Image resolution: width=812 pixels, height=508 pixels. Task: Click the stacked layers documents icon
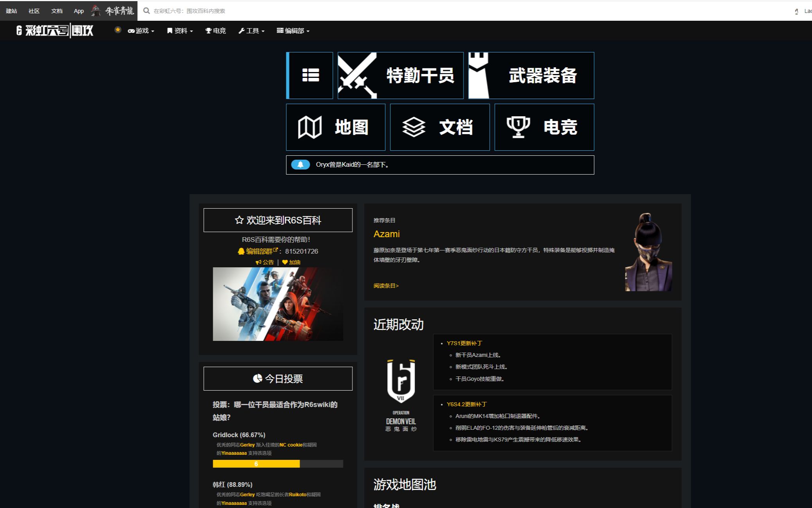pyautogui.click(x=413, y=127)
